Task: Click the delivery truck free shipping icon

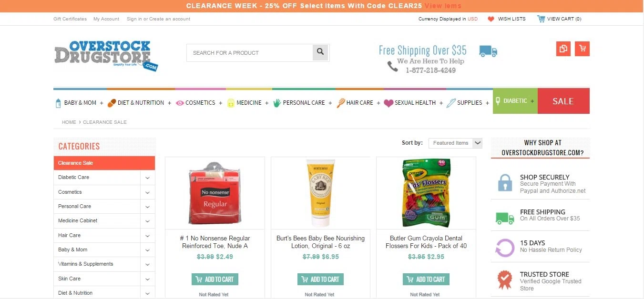Action: (x=488, y=51)
